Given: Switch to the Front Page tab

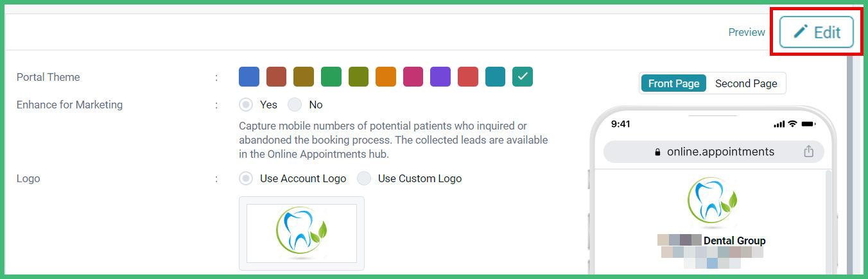Looking at the screenshot, I should 674,83.
